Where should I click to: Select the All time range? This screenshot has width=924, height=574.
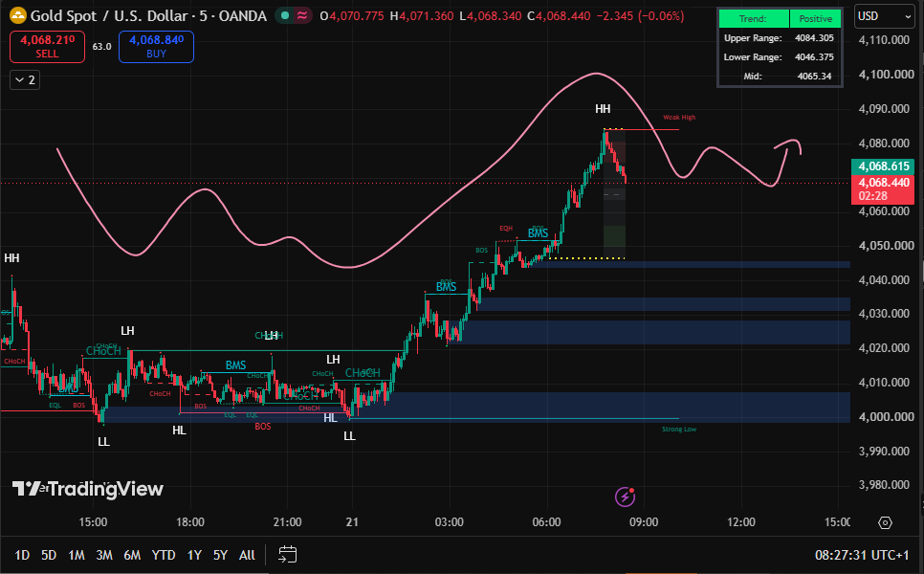(247, 555)
